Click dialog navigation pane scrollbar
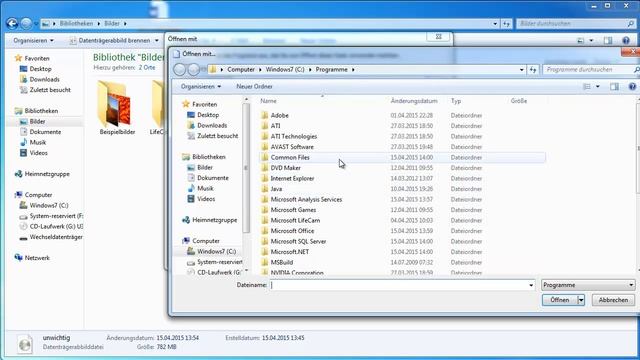 246,168
